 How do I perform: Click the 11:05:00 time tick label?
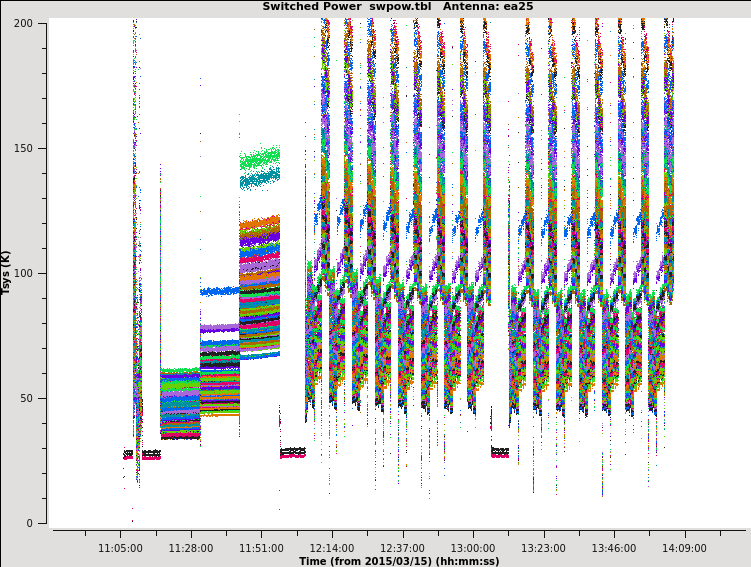pos(120,548)
